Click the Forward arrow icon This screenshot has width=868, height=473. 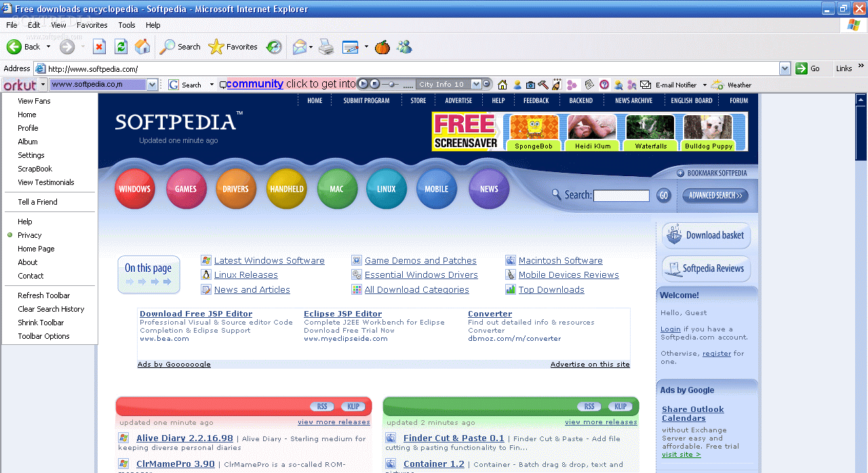tap(67, 47)
